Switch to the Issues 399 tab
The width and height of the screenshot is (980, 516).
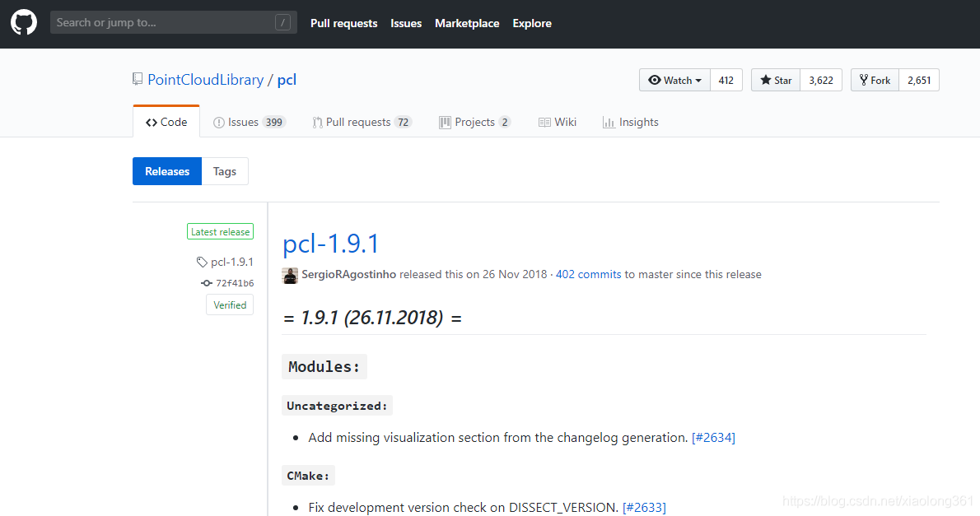point(250,122)
